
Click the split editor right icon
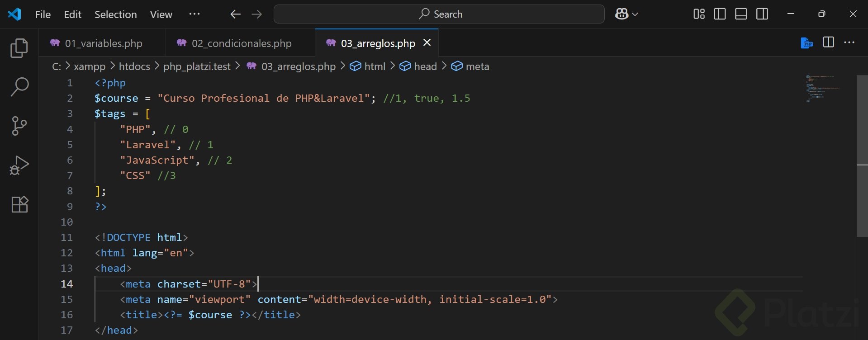pyautogui.click(x=828, y=42)
